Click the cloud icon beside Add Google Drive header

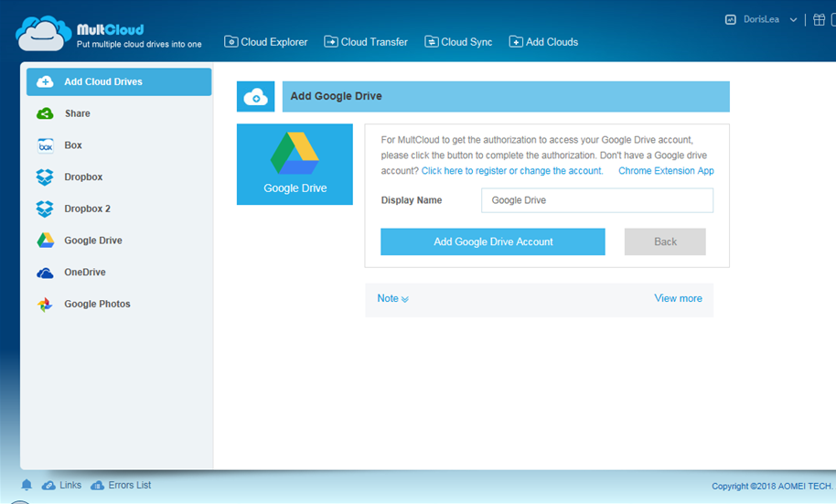coord(256,97)
